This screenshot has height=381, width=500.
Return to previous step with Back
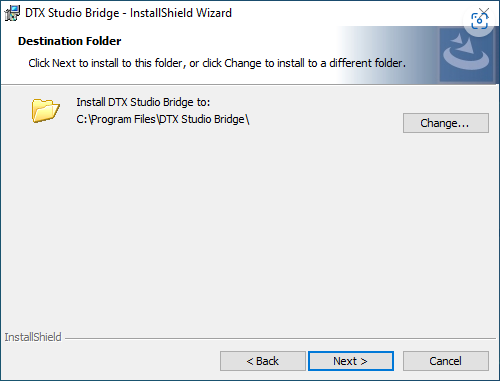tap(263, 361)
